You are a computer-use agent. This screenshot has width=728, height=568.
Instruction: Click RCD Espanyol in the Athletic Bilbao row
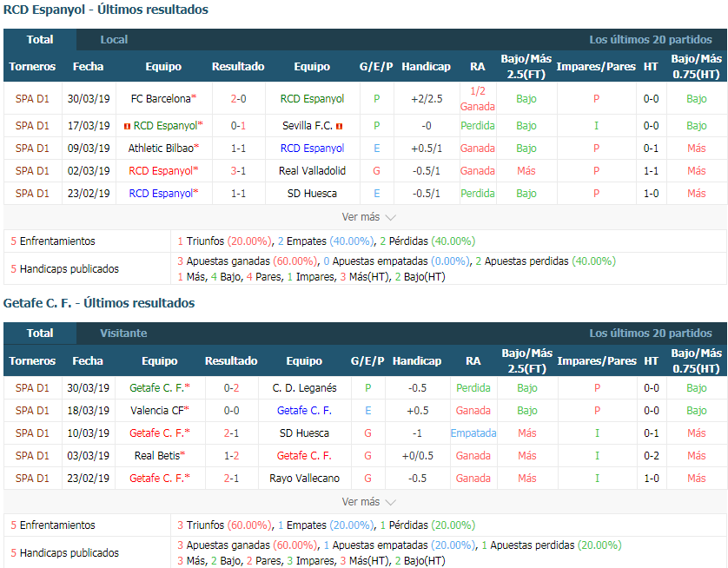pyautogui.click(x=312, y=149)
